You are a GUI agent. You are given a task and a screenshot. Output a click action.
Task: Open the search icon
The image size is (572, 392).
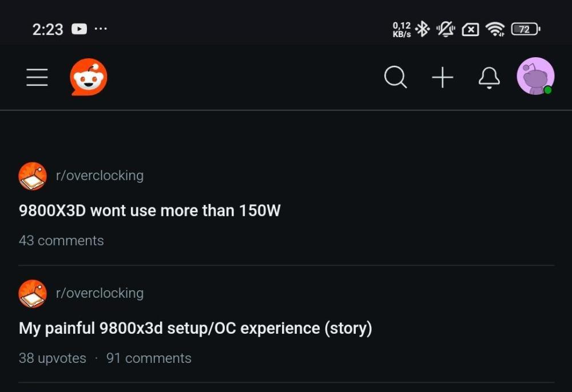395,77
